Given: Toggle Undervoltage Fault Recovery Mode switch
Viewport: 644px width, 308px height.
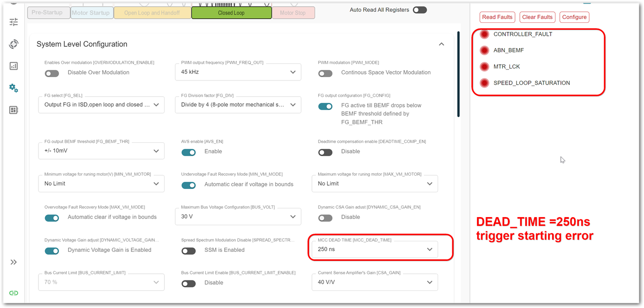Looking at the screenshot, I should (189, 185).
